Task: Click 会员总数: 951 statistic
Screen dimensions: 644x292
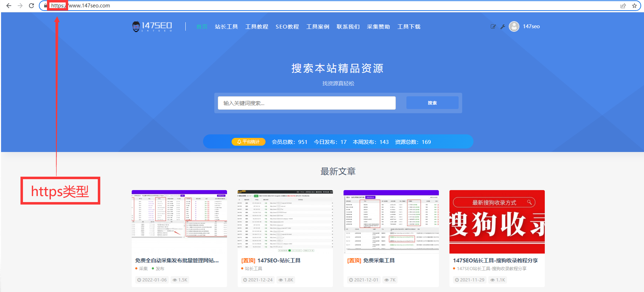Action: [x=290, y=142]
